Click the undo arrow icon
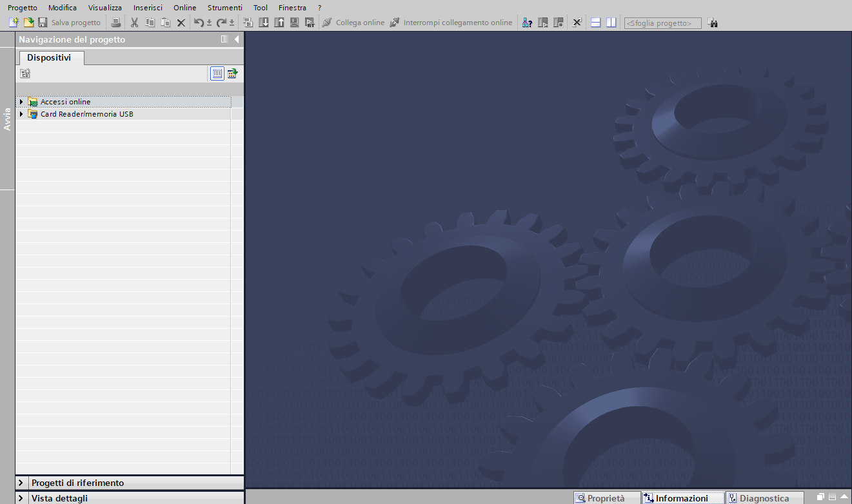852x504 pixels. click(199, 23)
